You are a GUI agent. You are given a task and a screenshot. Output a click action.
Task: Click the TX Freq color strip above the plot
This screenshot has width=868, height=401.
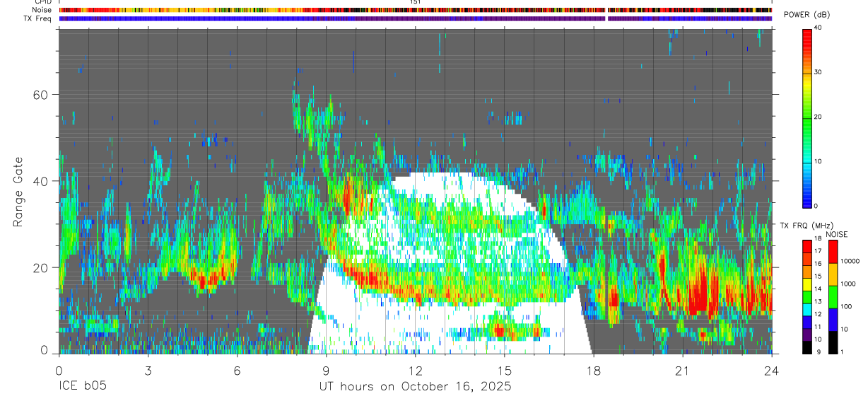(x=415, y=18)
